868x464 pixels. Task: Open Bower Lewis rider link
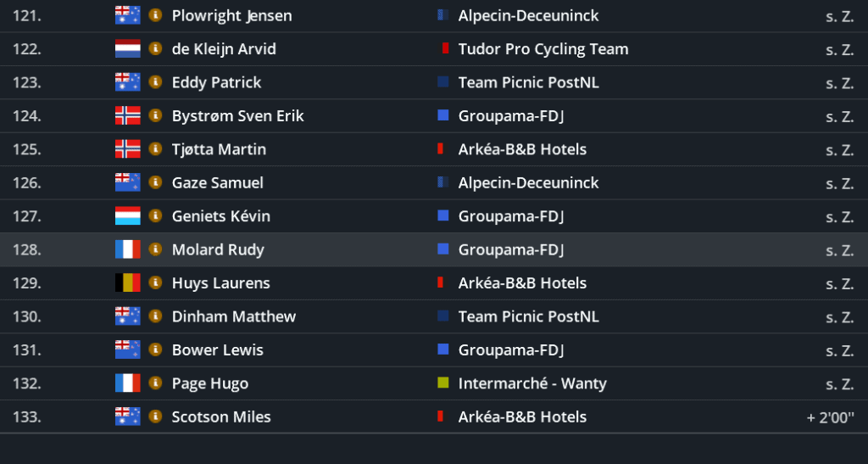(217, 349)
